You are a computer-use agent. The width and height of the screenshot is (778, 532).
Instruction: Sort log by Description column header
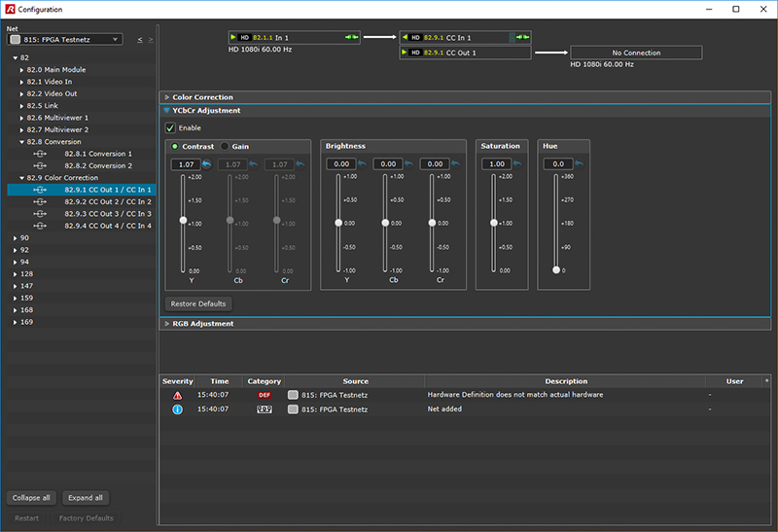(x=566, y=381)
